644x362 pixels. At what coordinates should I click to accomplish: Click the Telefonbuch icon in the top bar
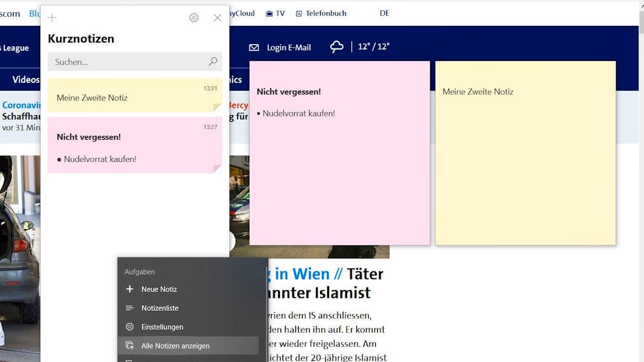click(299, 14)
